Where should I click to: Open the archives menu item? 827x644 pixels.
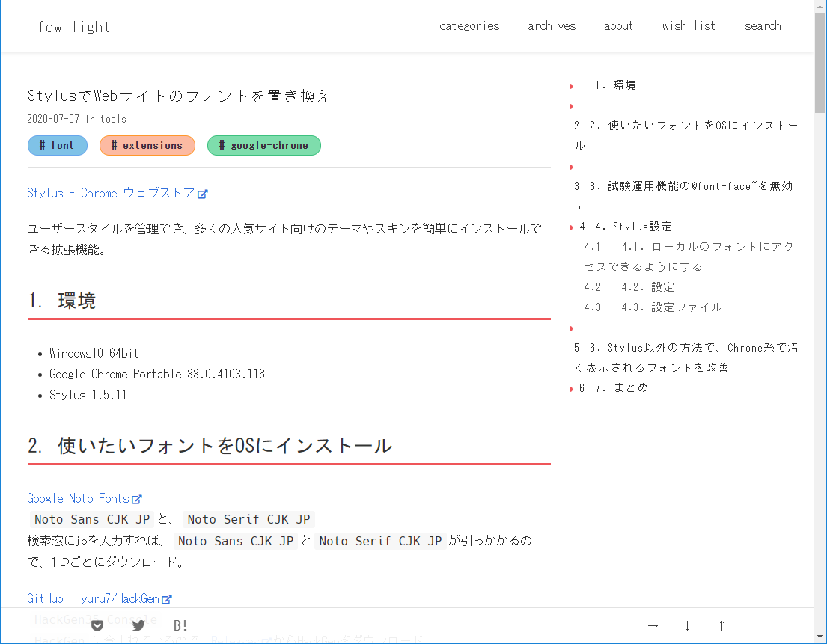tap(552, 26)
